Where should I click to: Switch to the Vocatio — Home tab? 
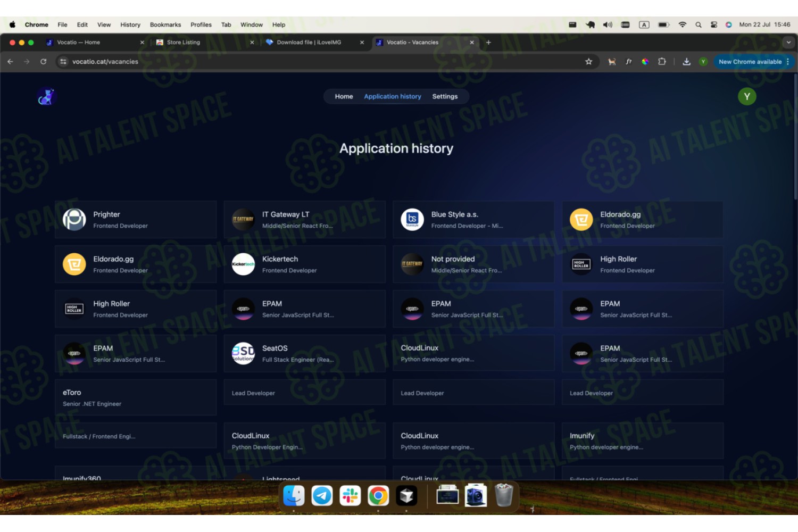95,43
